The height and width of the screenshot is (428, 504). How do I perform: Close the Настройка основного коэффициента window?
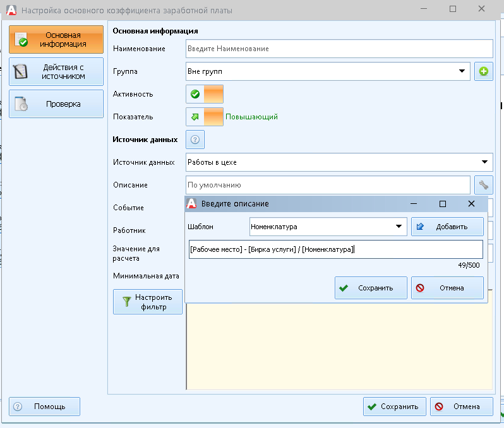tap(481, 9)
